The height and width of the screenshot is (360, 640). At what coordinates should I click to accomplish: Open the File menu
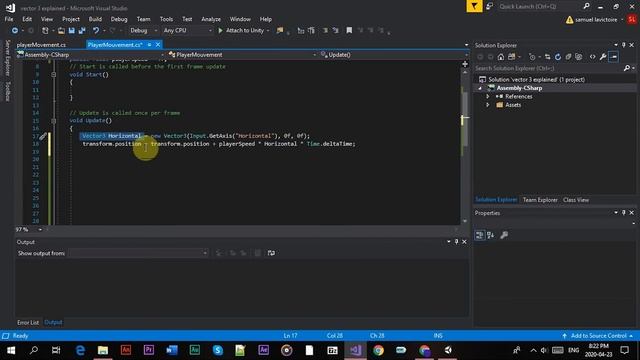[x=9, y=19]
